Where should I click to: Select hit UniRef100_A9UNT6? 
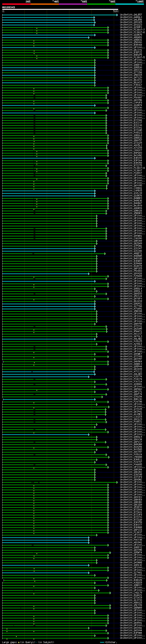131,208
